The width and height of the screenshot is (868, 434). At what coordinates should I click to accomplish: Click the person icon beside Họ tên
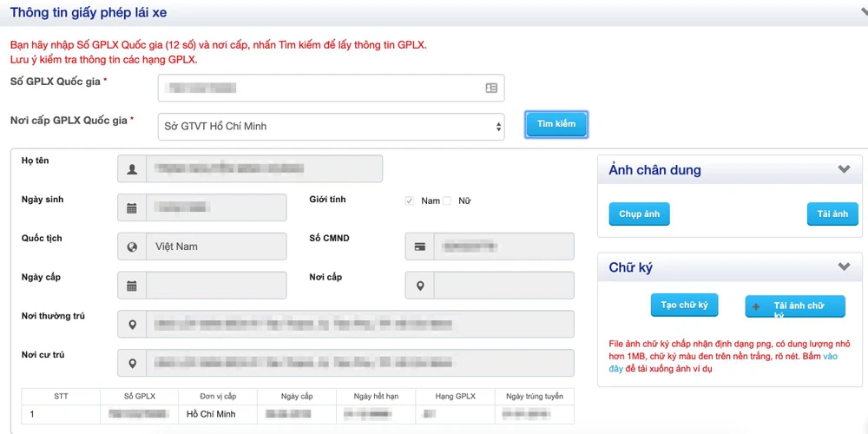[x=132, y=169]
